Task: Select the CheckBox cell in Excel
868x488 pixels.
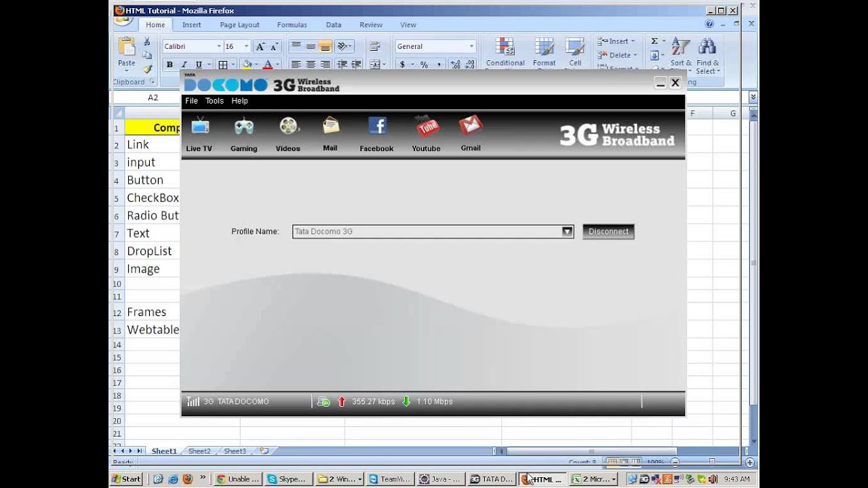Action: pos(153,198)
